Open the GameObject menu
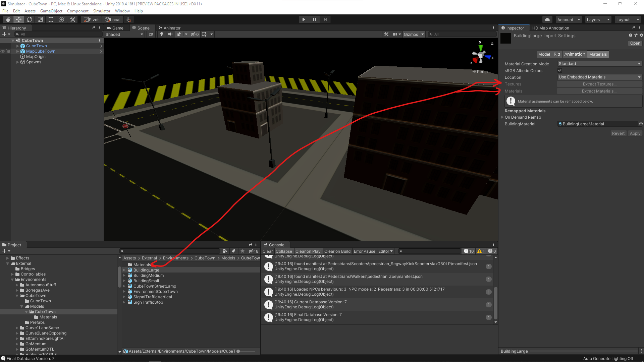Screen dimensions: 644x362 point(51,11)
